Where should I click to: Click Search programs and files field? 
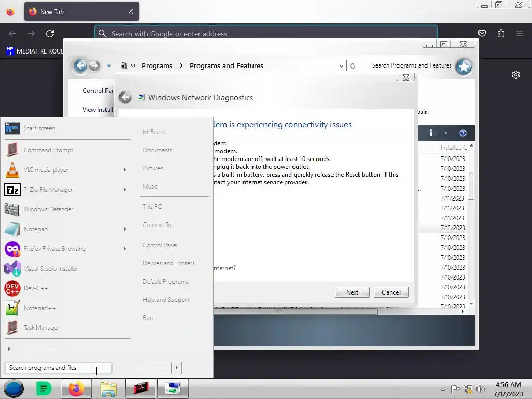coord(58,368)
